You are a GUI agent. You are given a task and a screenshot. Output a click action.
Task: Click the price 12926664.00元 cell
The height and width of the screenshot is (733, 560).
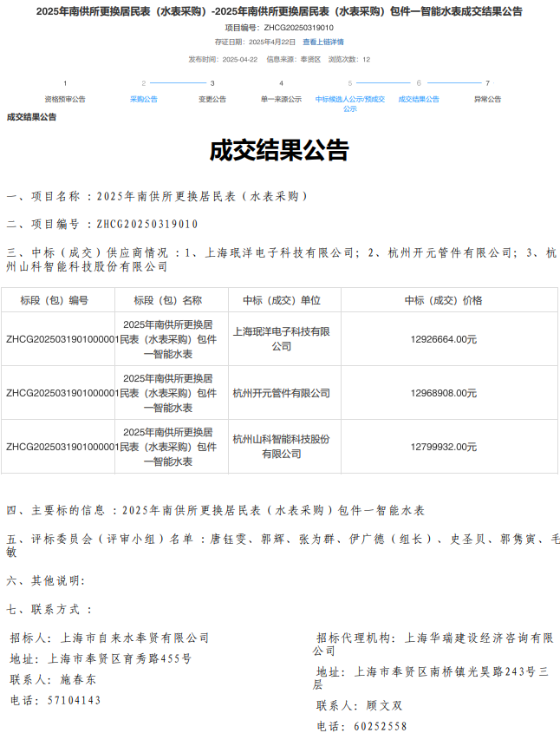pos(444,339)
